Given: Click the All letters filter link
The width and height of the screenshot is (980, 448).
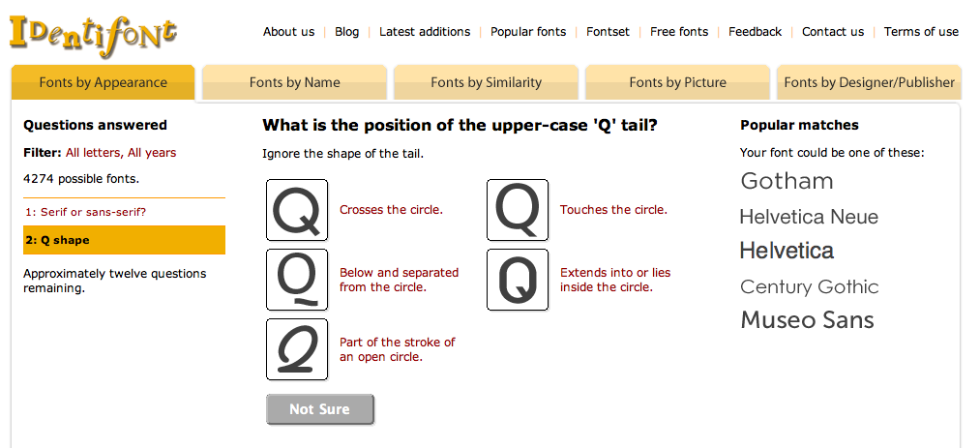Looking at the screenshot, I should click(94, 153).
